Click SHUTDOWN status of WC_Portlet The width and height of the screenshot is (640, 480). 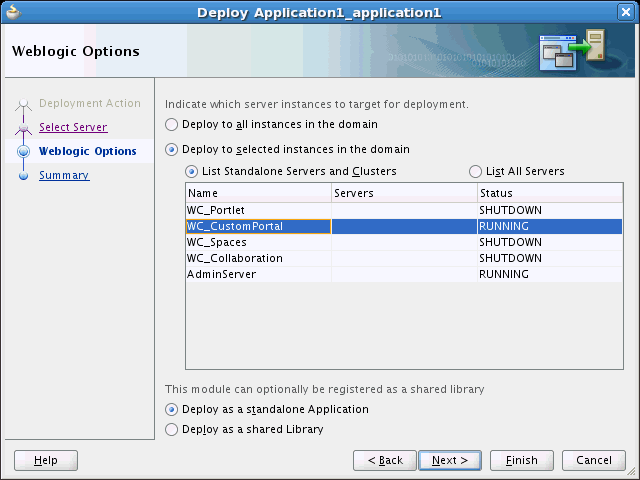(510, 210)
